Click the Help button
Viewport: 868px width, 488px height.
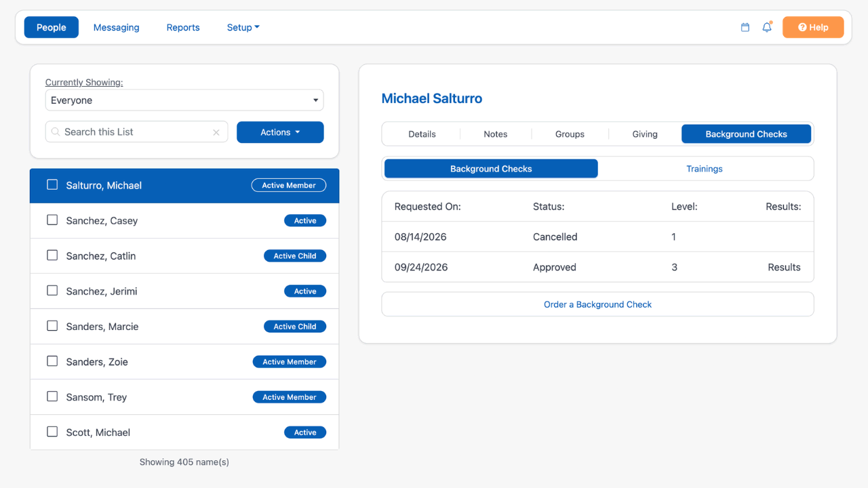coord(813,27)
